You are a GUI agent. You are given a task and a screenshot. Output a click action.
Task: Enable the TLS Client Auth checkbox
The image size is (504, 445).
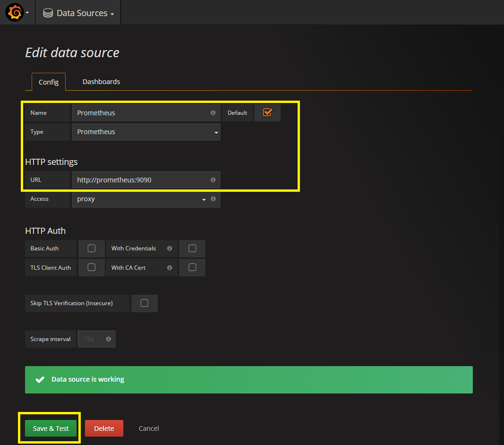coord(92,267)
